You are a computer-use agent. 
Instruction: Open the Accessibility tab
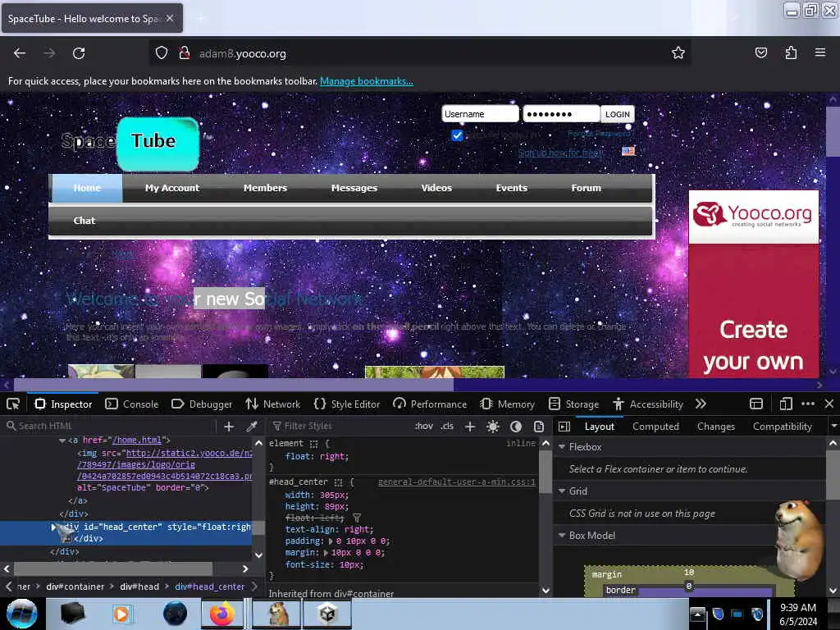tap(648, 404)
